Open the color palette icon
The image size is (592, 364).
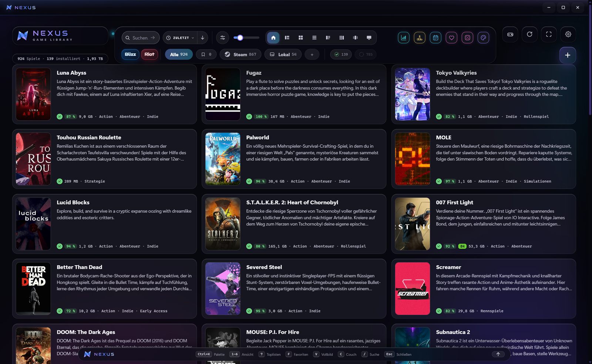(x=483, y=38)
